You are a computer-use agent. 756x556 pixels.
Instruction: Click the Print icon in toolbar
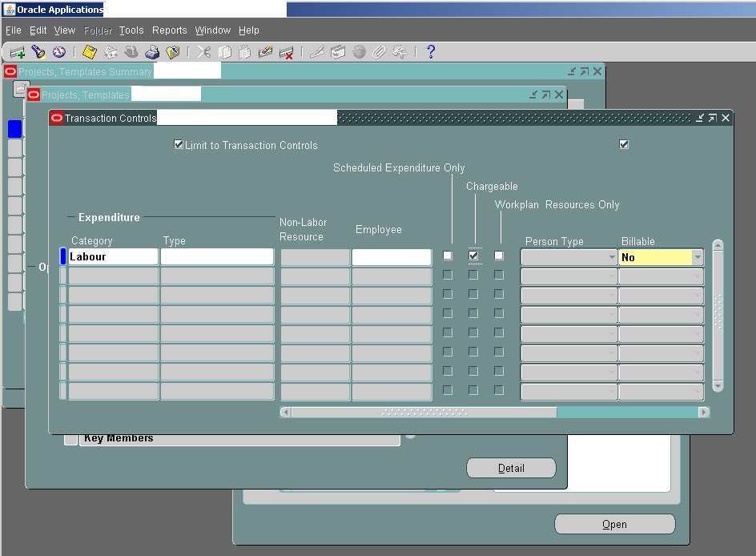[x=152, y=52]
